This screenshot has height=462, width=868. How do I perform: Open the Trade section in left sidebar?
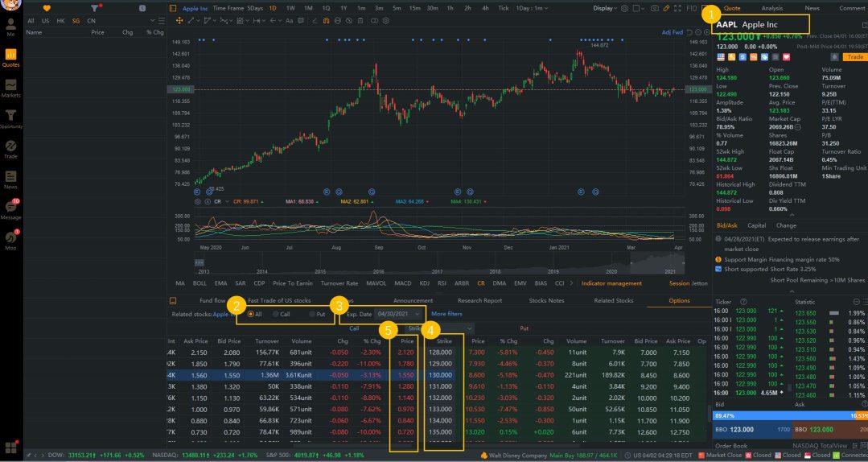(x=10, y=150)
